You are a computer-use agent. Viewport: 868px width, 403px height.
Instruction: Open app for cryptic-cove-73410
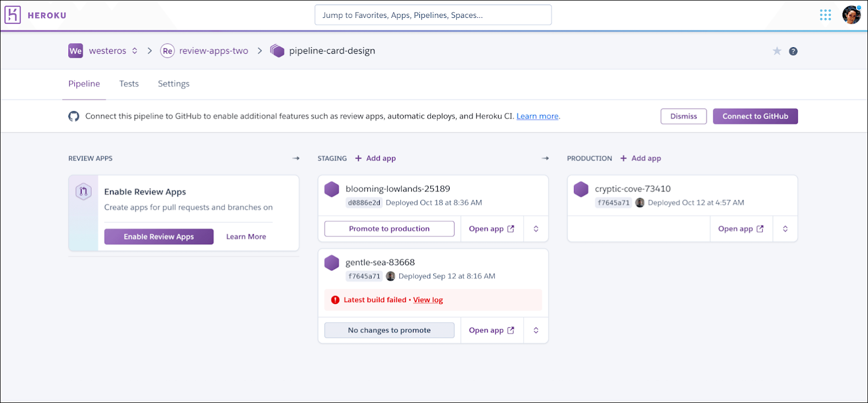pos(741,229)
